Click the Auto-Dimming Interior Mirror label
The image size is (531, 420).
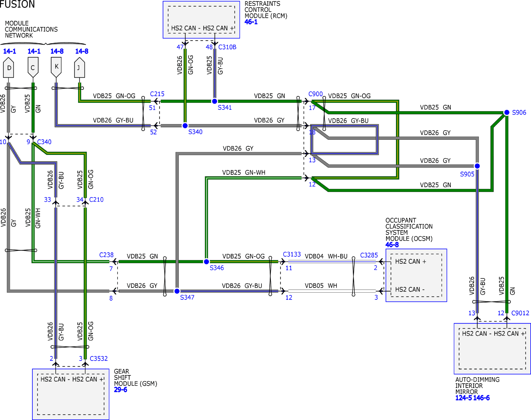477,386
